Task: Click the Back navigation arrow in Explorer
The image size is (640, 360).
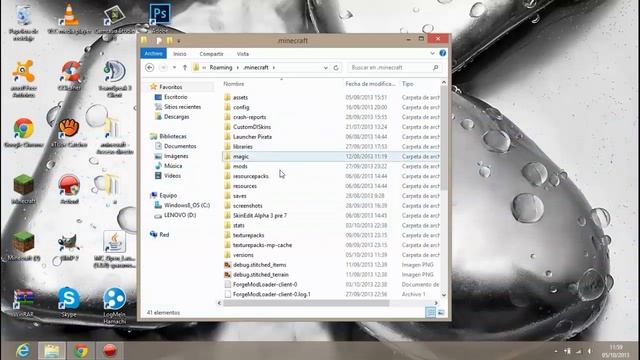Action: [x=150, y=68]
